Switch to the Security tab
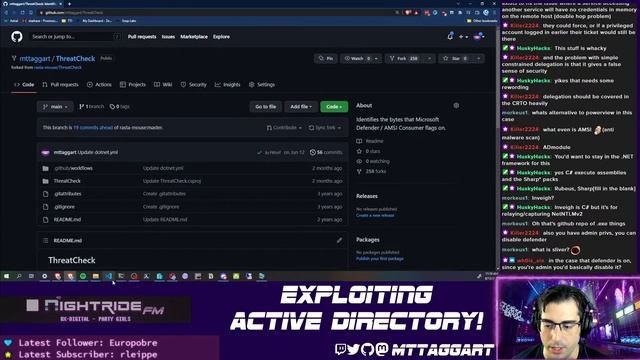 tap(194, 84)
